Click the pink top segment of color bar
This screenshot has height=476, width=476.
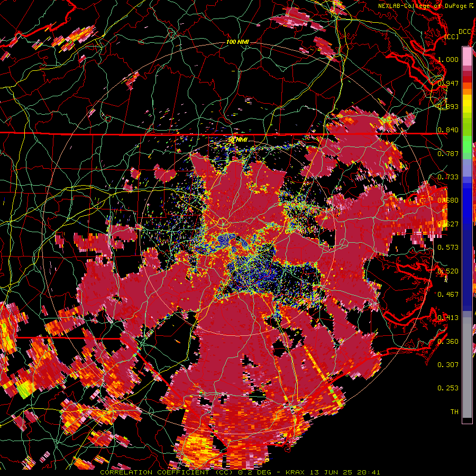pos(467,57)
